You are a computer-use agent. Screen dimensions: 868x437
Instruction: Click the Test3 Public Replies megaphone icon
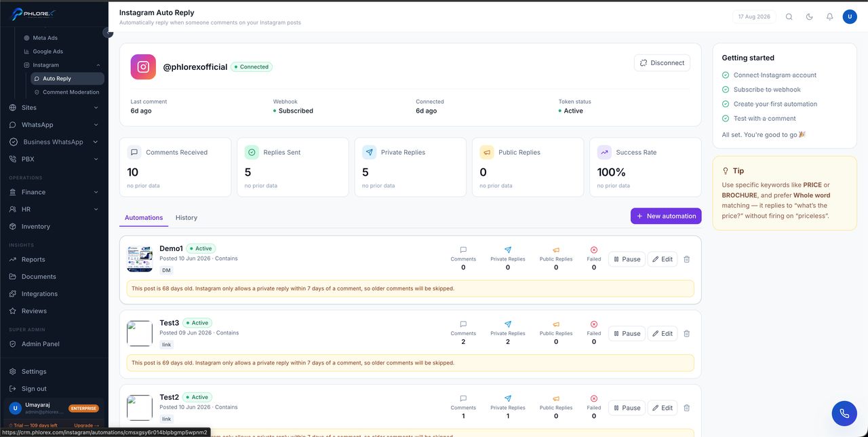[556, 324]
